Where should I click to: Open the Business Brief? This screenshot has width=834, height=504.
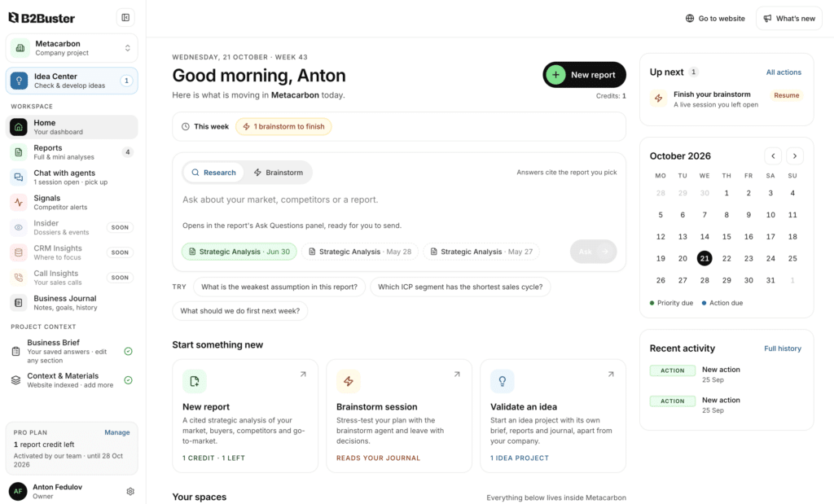pos(72,351)
